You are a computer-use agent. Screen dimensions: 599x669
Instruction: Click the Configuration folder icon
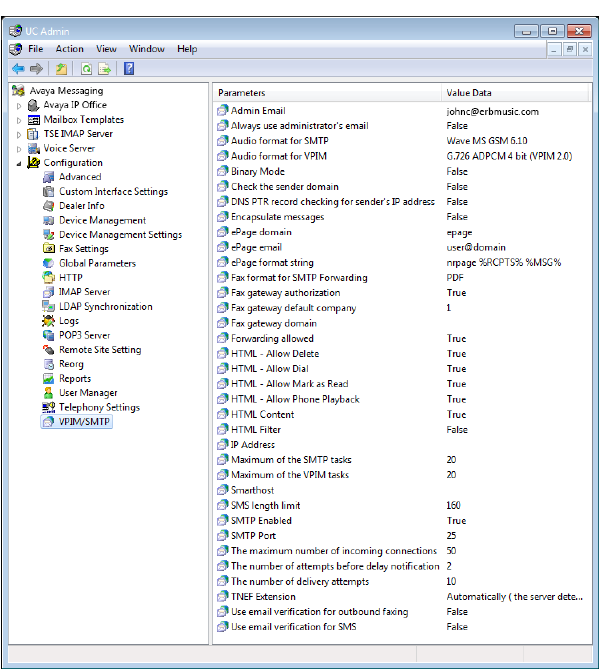point(33,163)
